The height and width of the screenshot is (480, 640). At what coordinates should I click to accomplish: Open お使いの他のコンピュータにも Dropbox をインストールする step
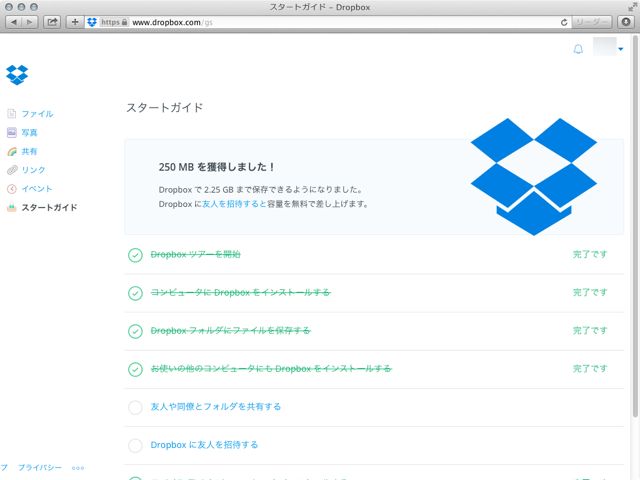pyautogui.click(x=271, y=369)
